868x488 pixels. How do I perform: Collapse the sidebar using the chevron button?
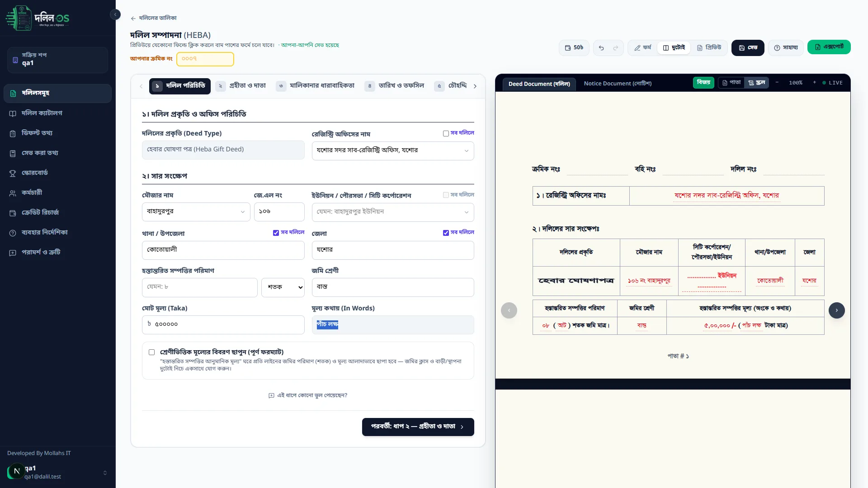point(115,14)
